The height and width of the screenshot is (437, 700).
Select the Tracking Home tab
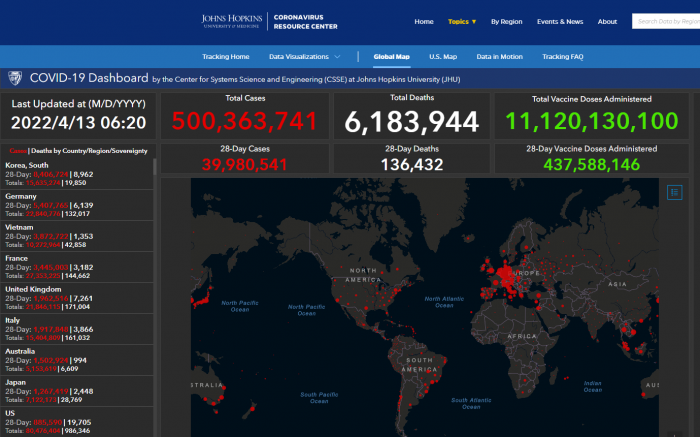[x=226, y=57]
